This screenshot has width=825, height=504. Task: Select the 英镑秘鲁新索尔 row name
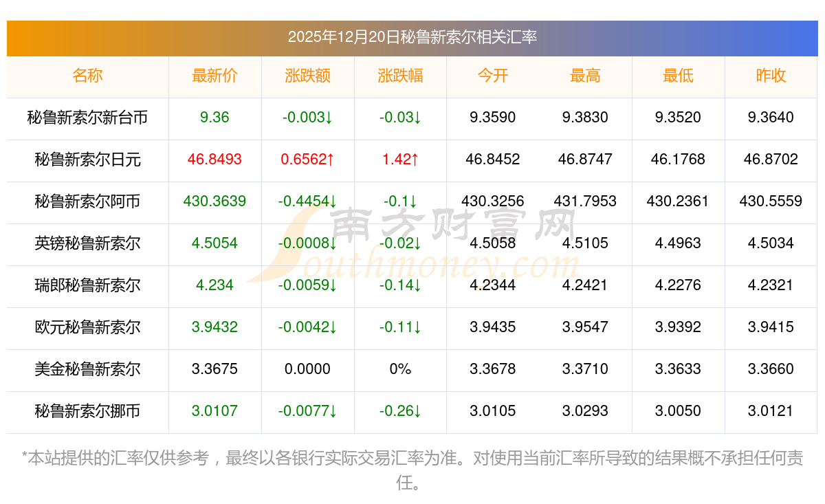(87, 243)
